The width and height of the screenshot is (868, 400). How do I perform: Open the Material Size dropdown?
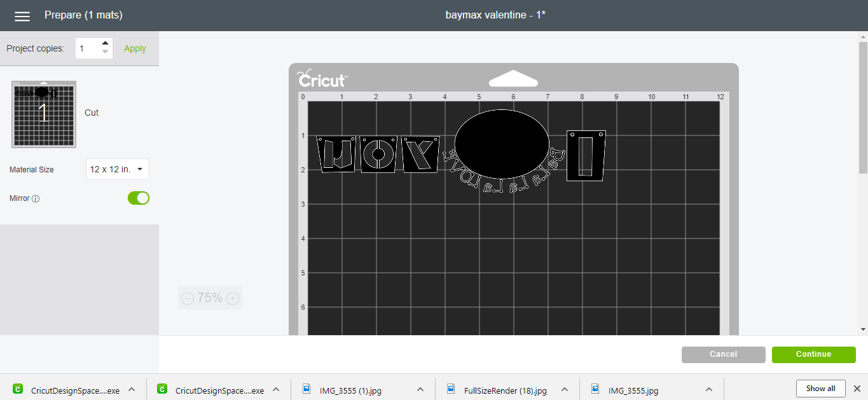coord(118,169)
